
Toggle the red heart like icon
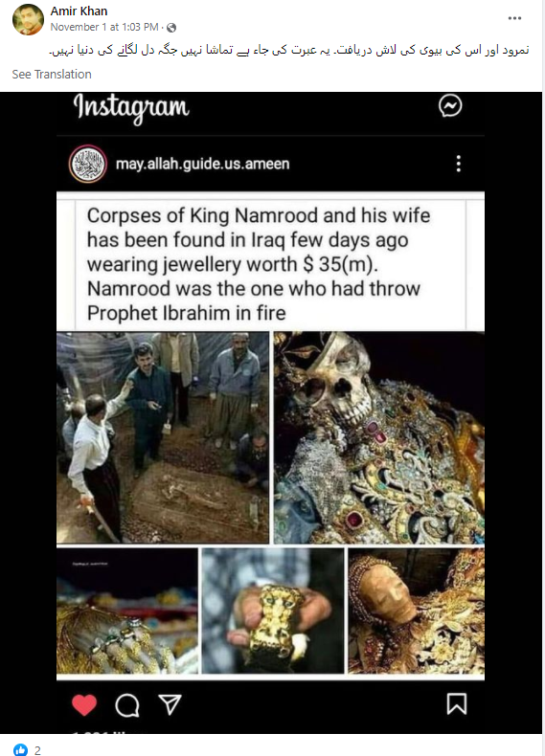coord(84,705)
